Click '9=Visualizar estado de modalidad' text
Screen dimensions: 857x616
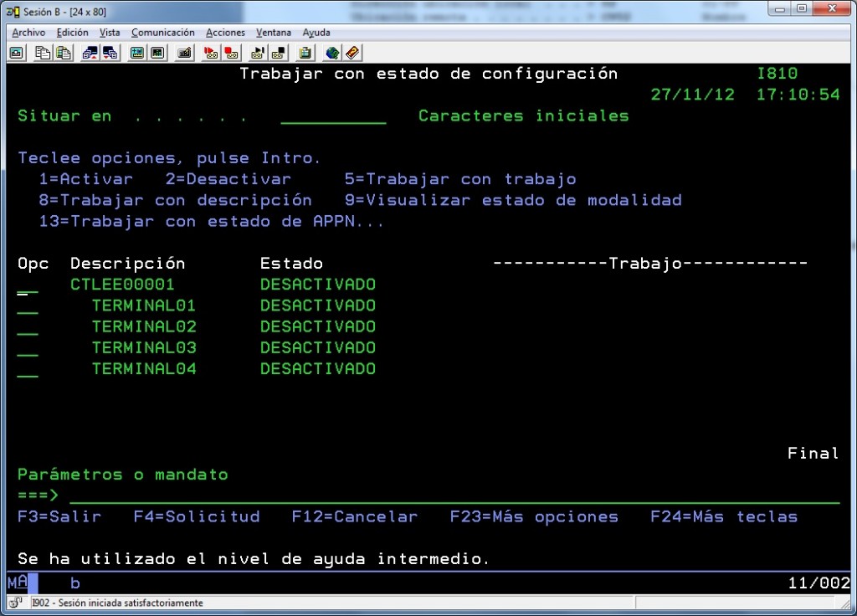coord(513,201)
